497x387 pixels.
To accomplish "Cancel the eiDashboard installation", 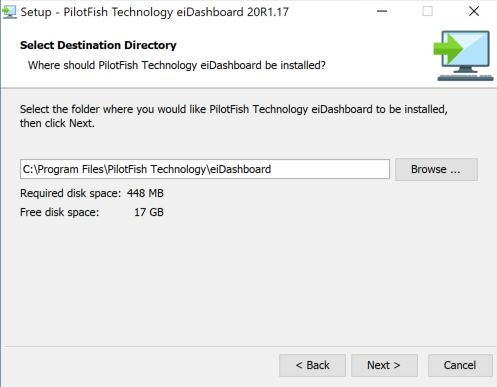I will point(460,365).
